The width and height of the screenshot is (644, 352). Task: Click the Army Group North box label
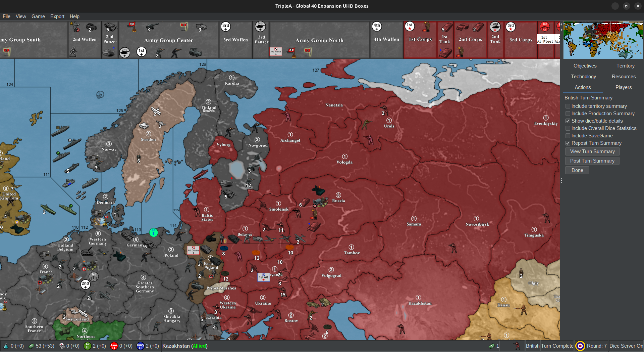coord(319,40)
